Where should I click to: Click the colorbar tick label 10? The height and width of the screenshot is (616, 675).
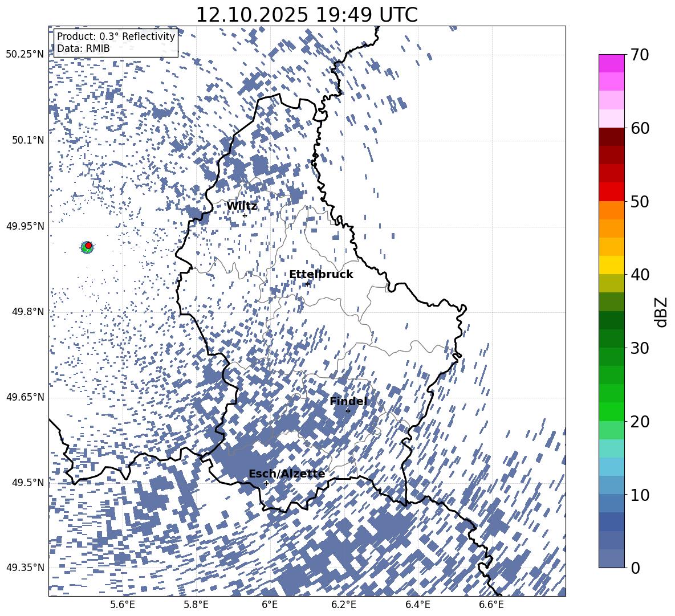tap(640, 495)
